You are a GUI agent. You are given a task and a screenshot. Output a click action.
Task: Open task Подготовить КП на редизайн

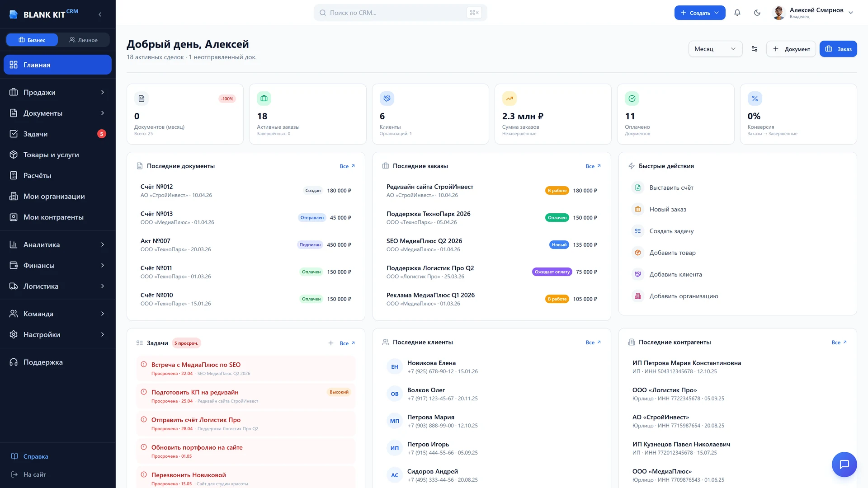pyautogui.click(x=246, y=396)
